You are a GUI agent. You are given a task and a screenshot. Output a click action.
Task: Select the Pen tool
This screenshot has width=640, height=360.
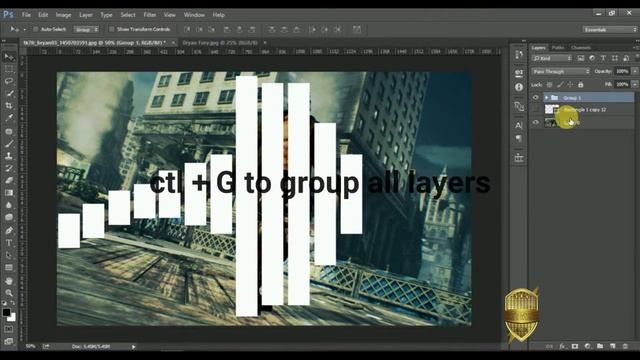click(x=9, y=231)
